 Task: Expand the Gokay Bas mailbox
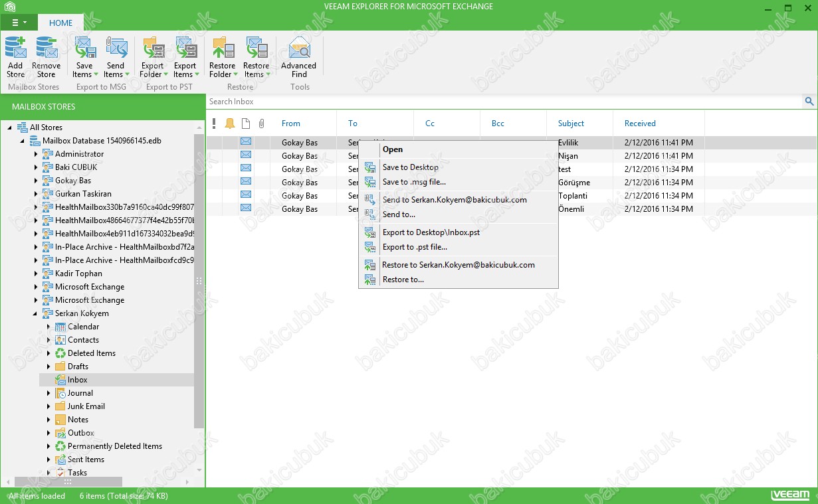pyautogui.click(x=36, y=181)
